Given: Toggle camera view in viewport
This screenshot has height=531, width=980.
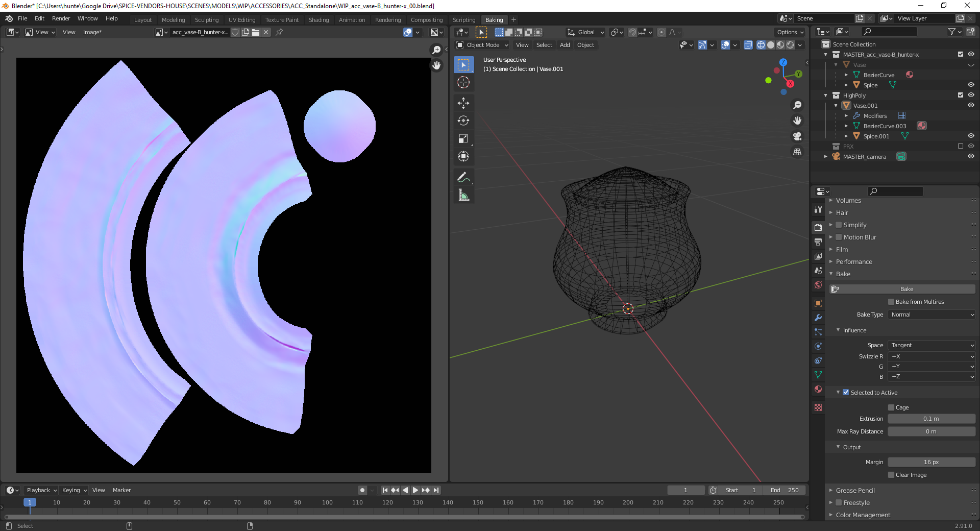Looking at the screenshot, I should point(797,136).
